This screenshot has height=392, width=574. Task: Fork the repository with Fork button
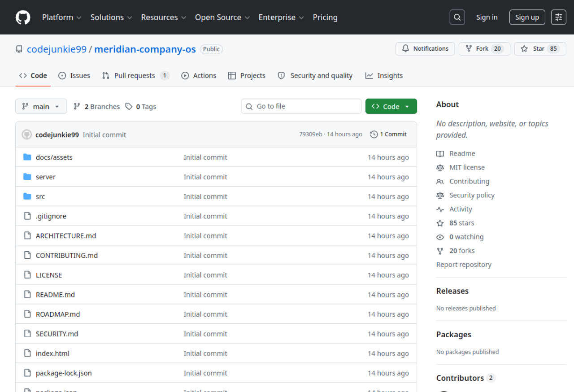[484, 48]
